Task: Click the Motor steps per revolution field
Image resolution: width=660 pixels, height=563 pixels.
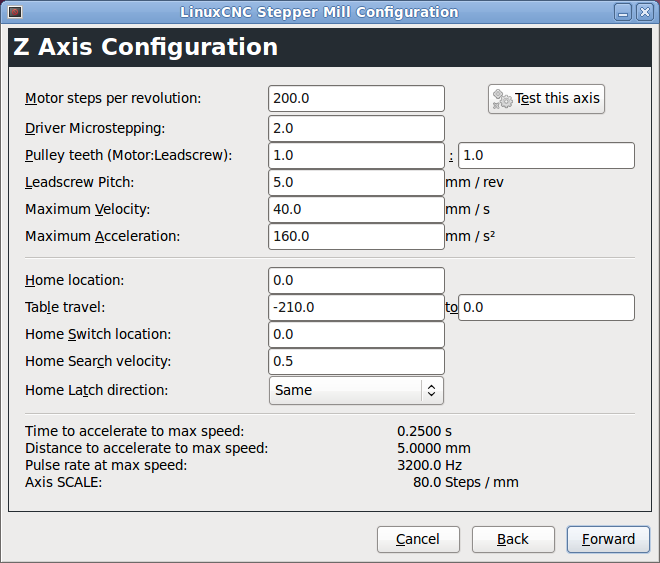Action: [356, 99]
